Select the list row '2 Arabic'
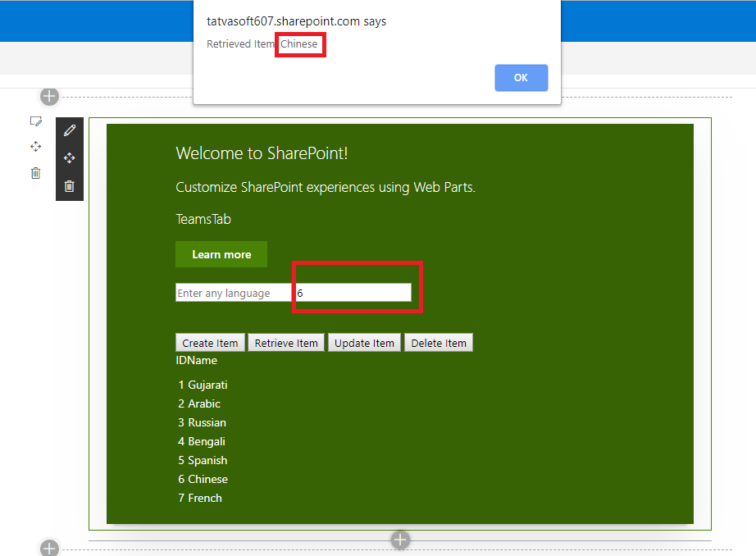Viewport: 756px width, 556px height. click(199, 403)
